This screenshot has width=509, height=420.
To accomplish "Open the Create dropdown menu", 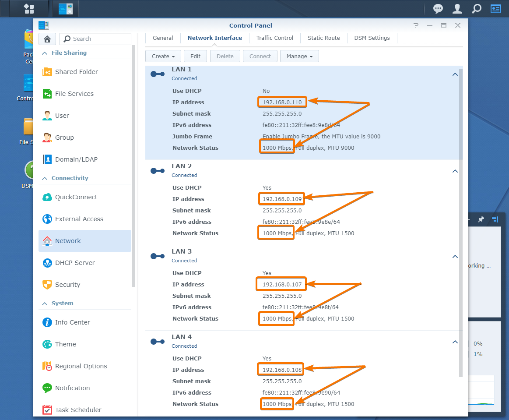I will click(x=163, y=56).
